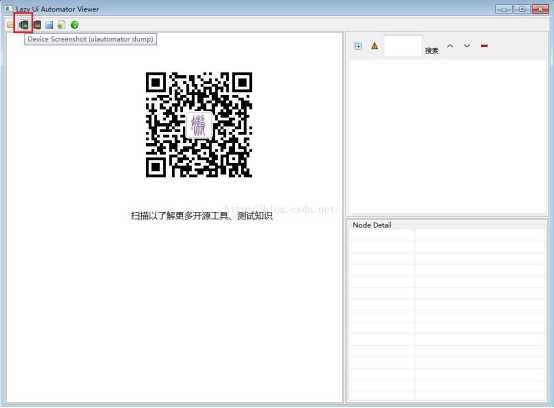This screenshot has height=408, width=554.
Task: Click the search text input field
Action: 403,46
